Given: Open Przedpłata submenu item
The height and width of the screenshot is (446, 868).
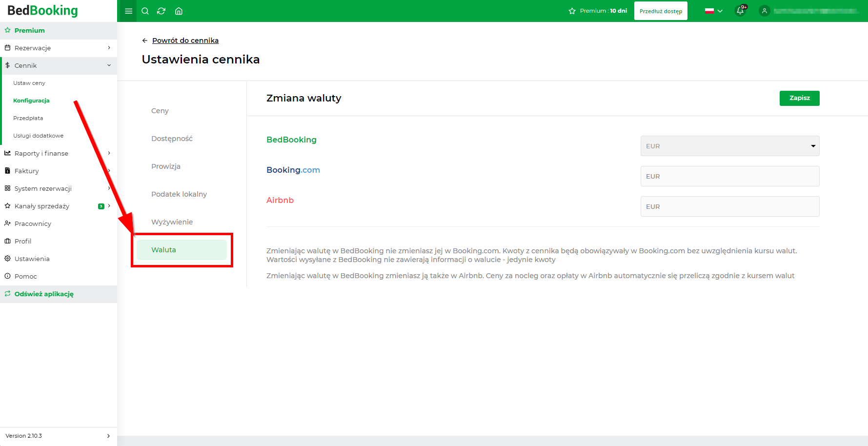Looking at the screenshot, I should (x=28, y=118).
